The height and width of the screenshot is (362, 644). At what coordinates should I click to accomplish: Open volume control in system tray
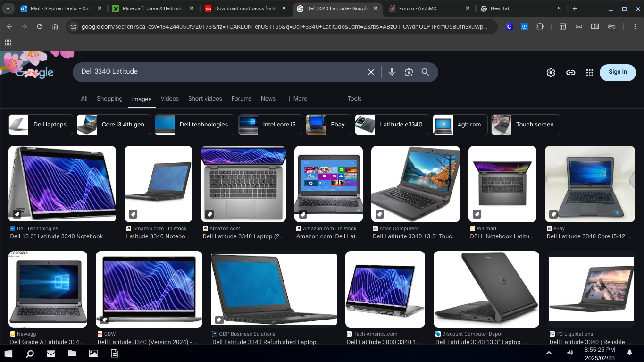[570, 353]
